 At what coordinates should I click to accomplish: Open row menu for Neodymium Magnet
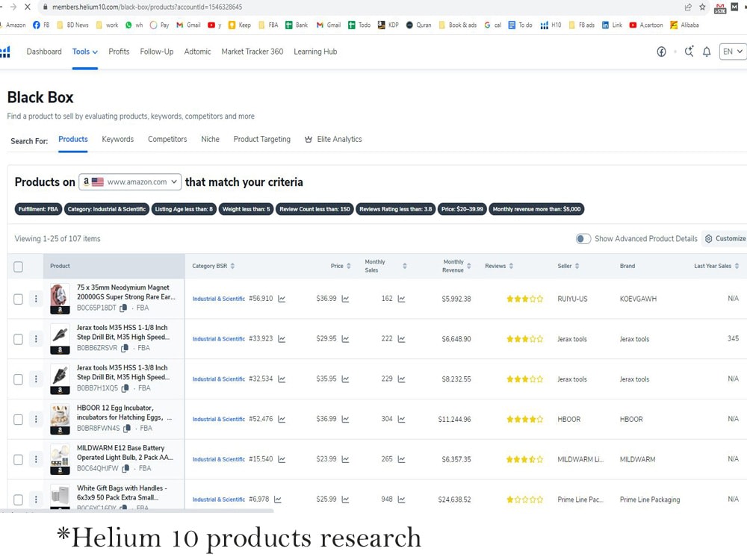[x=36, y=299]
